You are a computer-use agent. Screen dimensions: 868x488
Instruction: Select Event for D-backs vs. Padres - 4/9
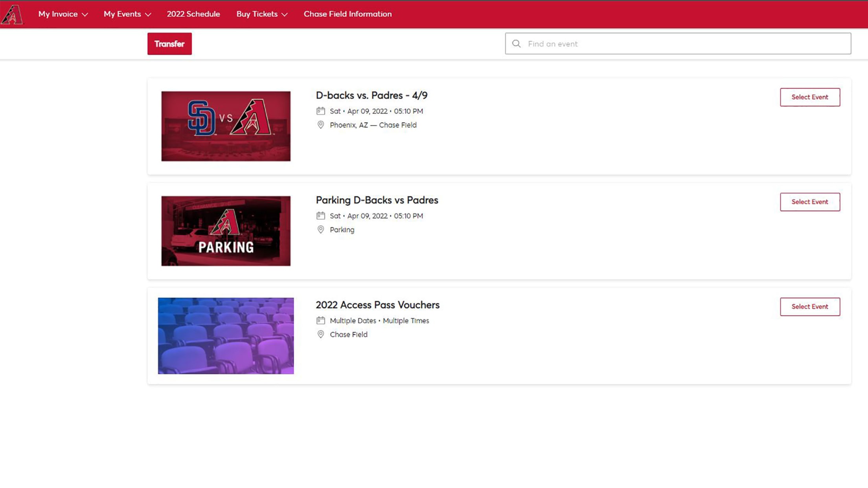(809, 97)
